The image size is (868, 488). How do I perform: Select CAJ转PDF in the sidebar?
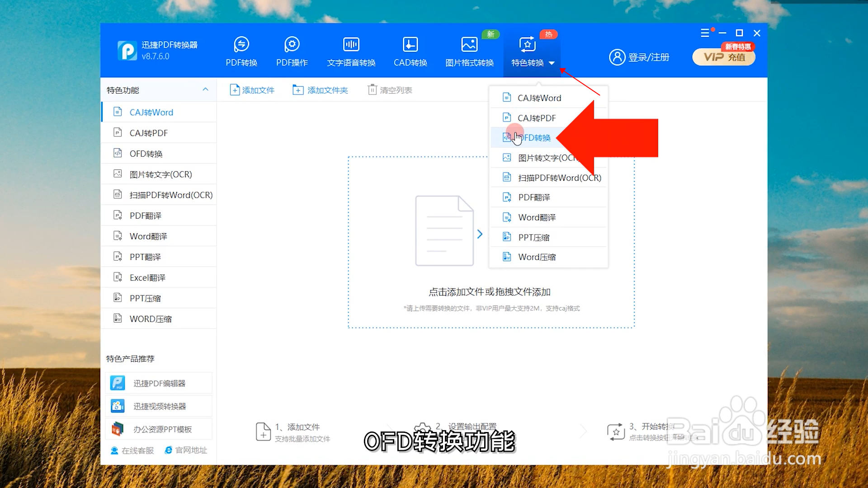click(159, 133)
